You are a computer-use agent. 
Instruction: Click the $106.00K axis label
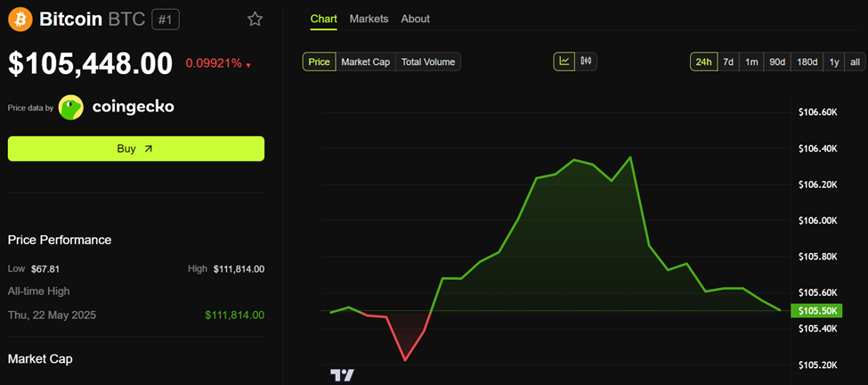point(817,220)
